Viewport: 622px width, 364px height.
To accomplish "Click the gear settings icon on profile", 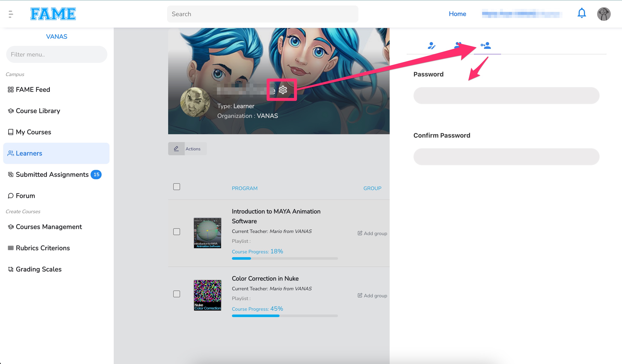I will pyautogui.click(x=283, y=90).
